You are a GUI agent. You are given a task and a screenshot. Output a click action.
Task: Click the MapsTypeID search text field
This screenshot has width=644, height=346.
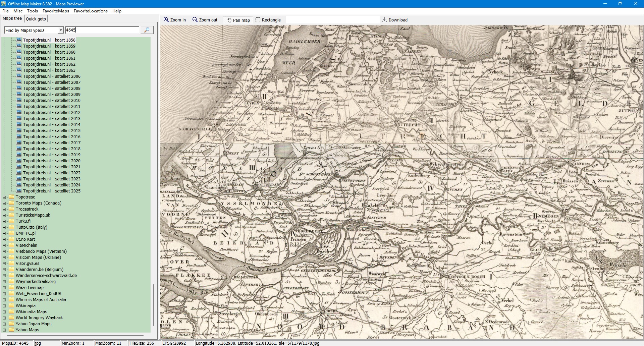click(102, 30)
